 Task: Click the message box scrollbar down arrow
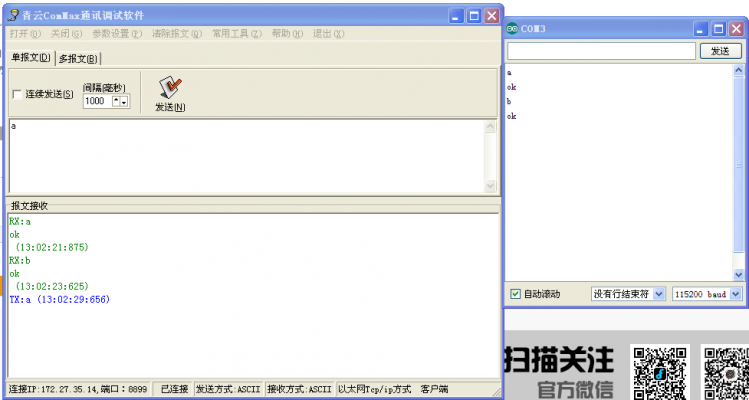[x=490, y=186]
